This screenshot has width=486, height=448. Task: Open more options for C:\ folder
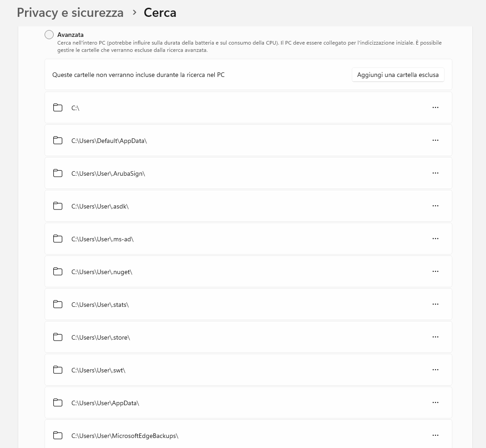point(435,107)
